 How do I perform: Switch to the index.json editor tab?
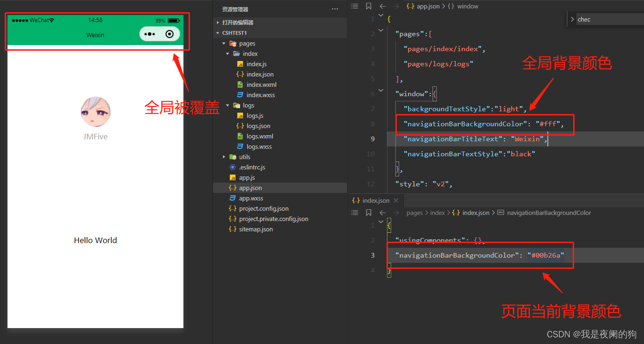coord(376,200)
